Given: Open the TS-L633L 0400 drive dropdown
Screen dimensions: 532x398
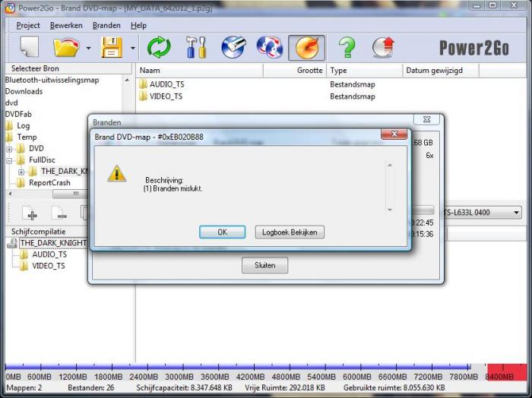Looking at the screenshot, I should click(516, 213).
